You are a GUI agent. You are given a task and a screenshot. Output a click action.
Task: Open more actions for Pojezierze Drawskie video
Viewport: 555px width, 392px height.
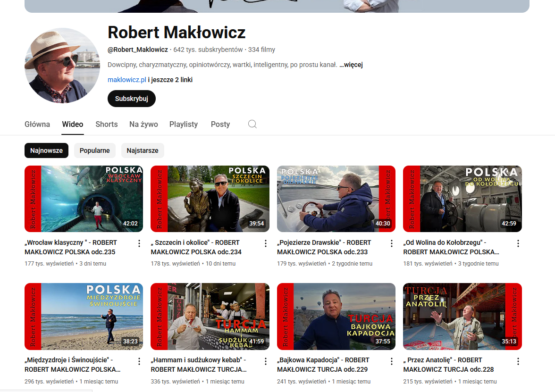[392, 243]
